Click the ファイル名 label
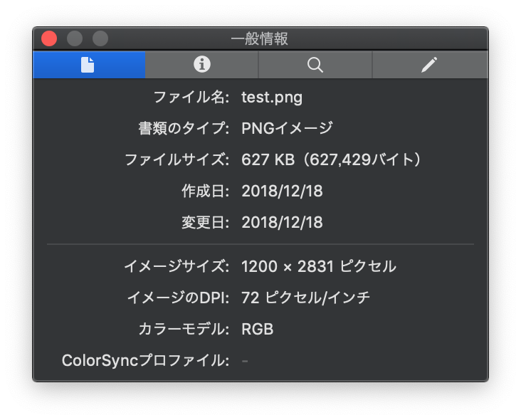 (x=191, y=98)
